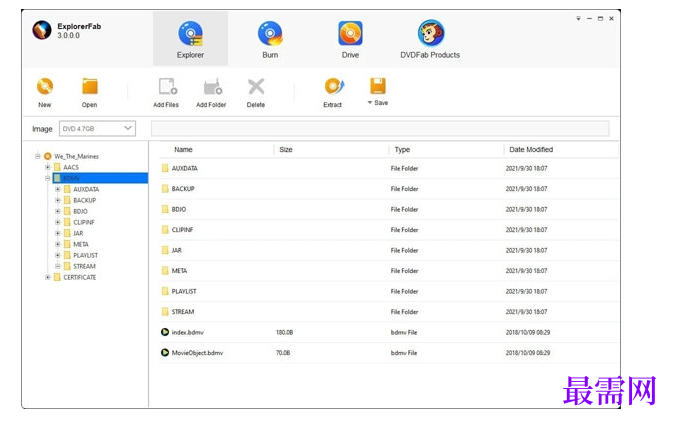Click AUXDATA folder icon in file list

tap(165, 168)
